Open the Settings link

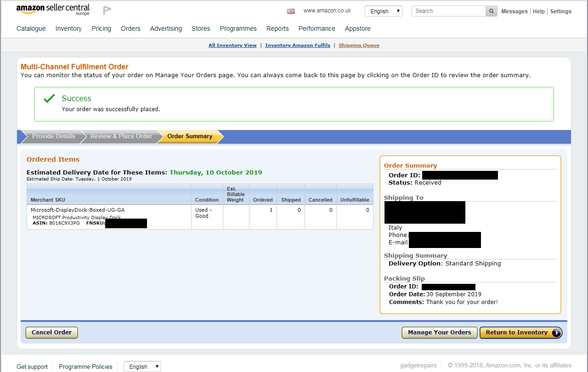[x=561, y=11]
